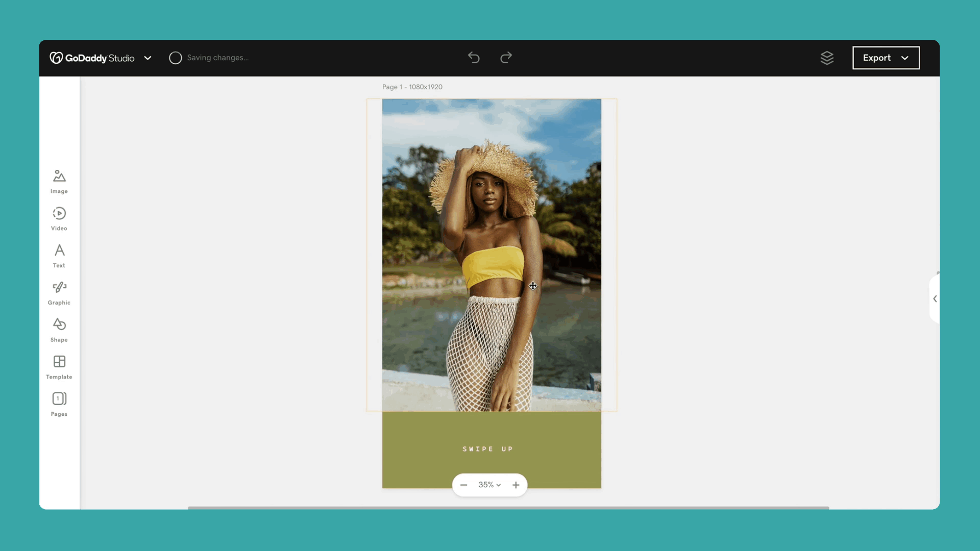Open the Layers panel
This screenshot has height=551, width=980.
coord(826,57)
